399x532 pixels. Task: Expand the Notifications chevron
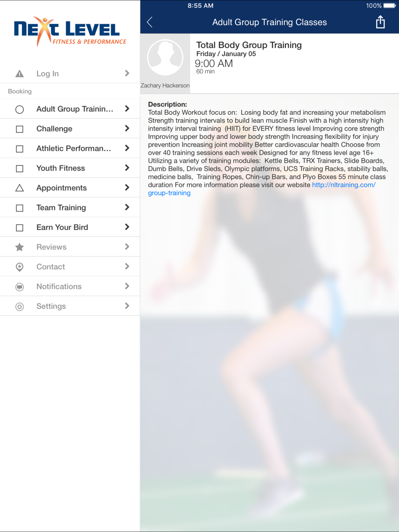[x=127, y=286]
